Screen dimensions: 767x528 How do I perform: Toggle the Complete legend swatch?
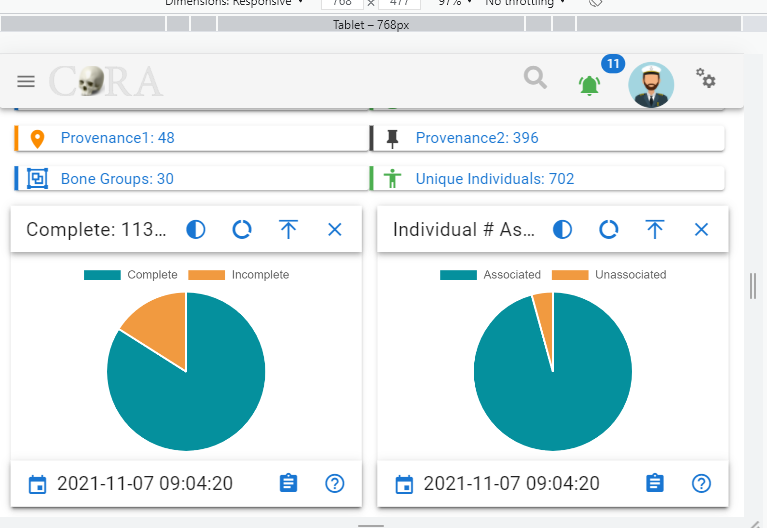coord(102,275)
